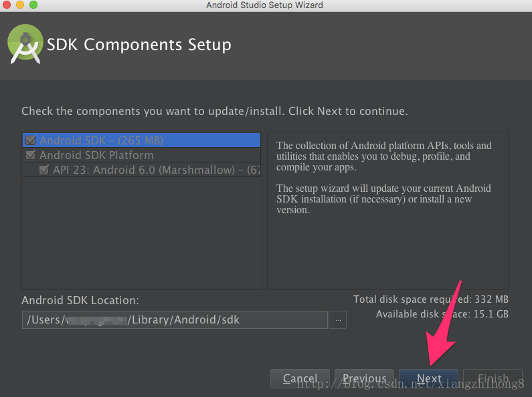Select the API 23: Android 6.0 row
The width and height of the screenshot is (532, 397).
click(x=141, y=170)
